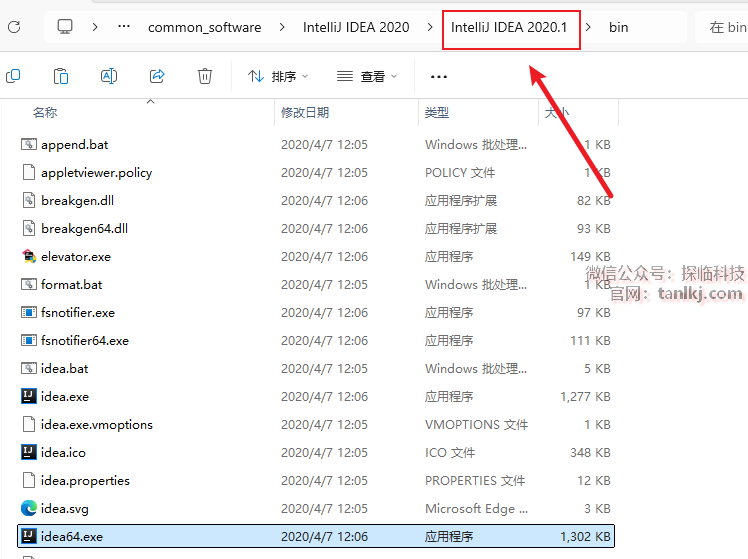Refresh the current folder view

[x=14, y=27]
